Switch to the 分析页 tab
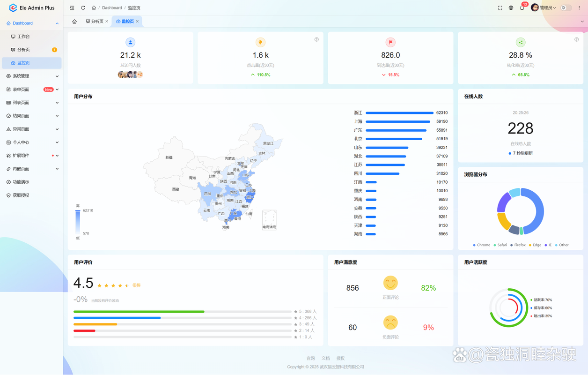Viewport: 588px width, 375px height. [96, 21]
